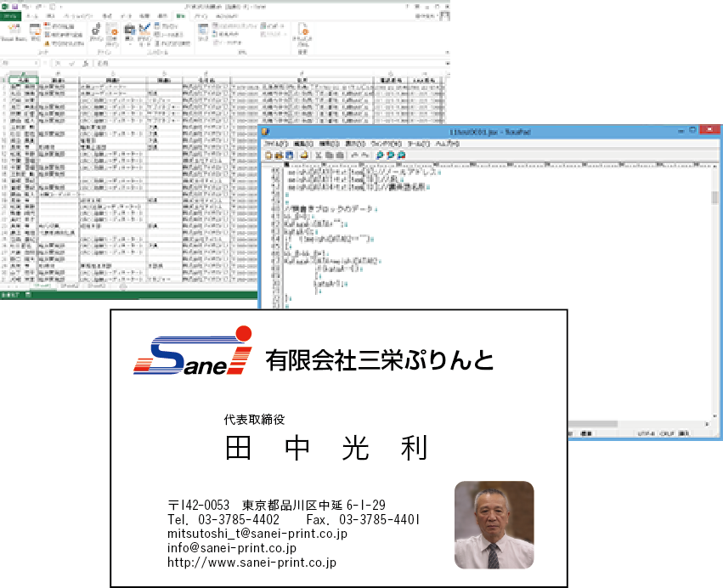Open the COM Add-ins dialog

click(x=112, y=35)
